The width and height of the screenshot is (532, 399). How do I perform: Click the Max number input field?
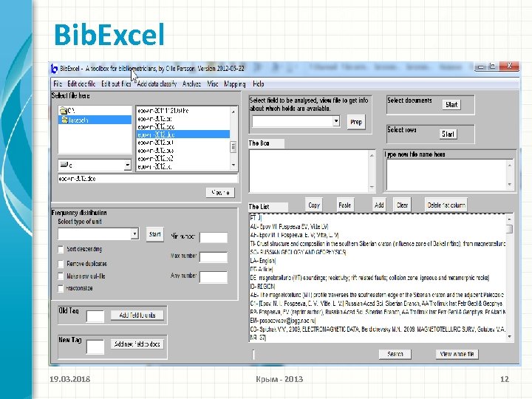[214, 257]
